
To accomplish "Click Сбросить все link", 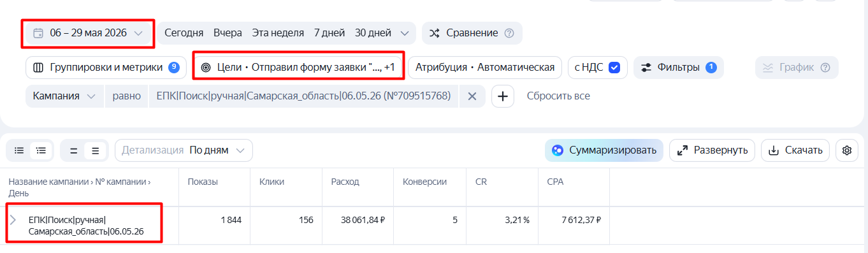I will pyautogui.click(x=558, y=96).
